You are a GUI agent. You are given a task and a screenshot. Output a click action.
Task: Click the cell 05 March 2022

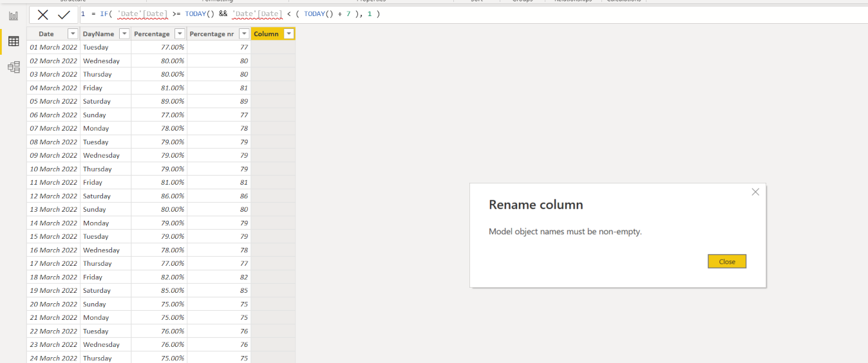pyautogui.click(x=53, y=101)
